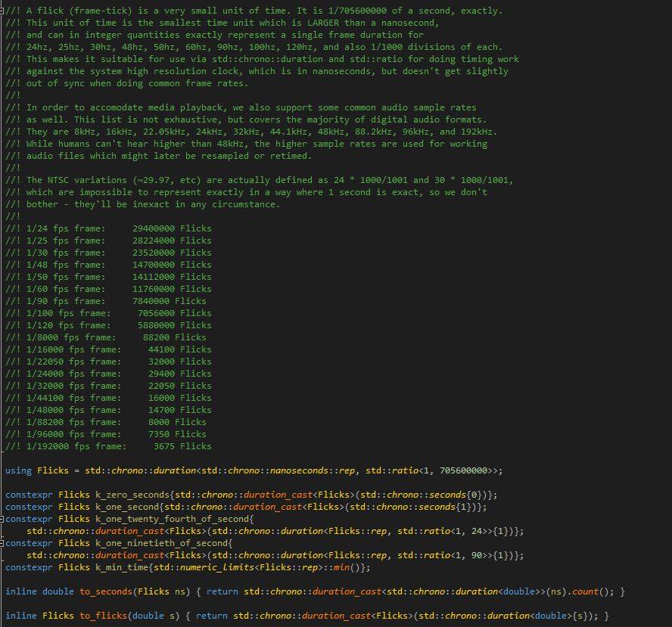Click '8000 Flicks' value for 88200 fps

tap(177, 422)
